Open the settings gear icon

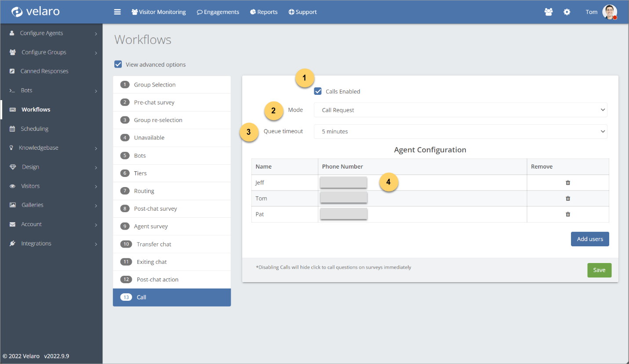567,12
